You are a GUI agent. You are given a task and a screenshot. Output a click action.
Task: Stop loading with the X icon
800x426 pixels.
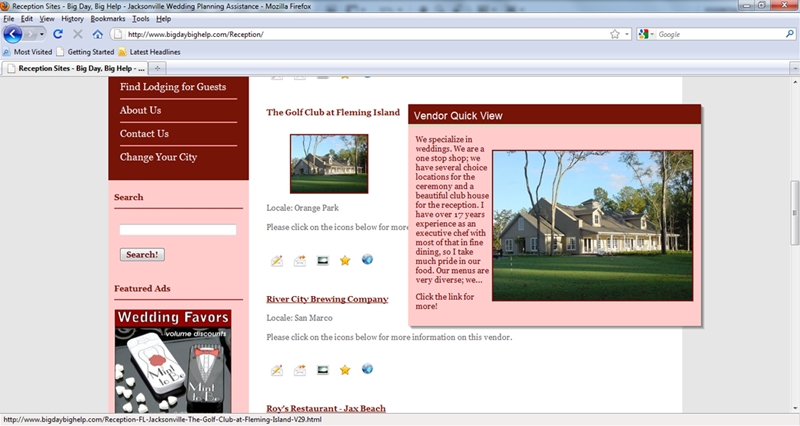point(78,34)
